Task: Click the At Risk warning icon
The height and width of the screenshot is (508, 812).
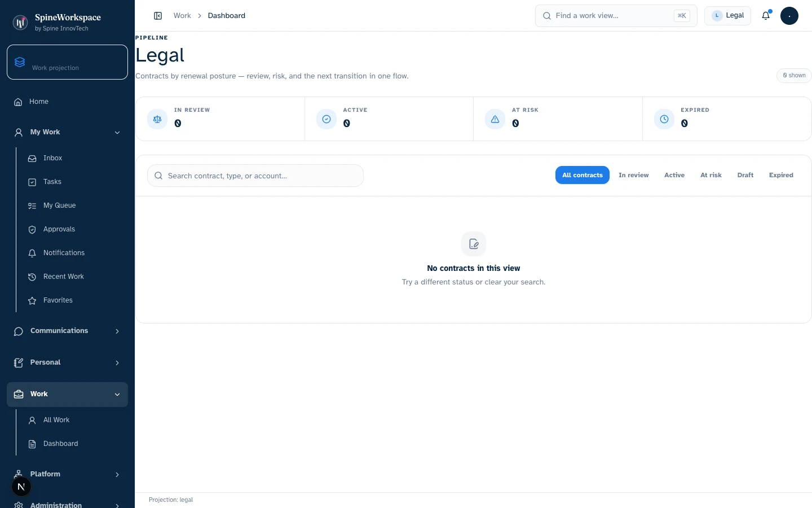Action: [495, 119]
